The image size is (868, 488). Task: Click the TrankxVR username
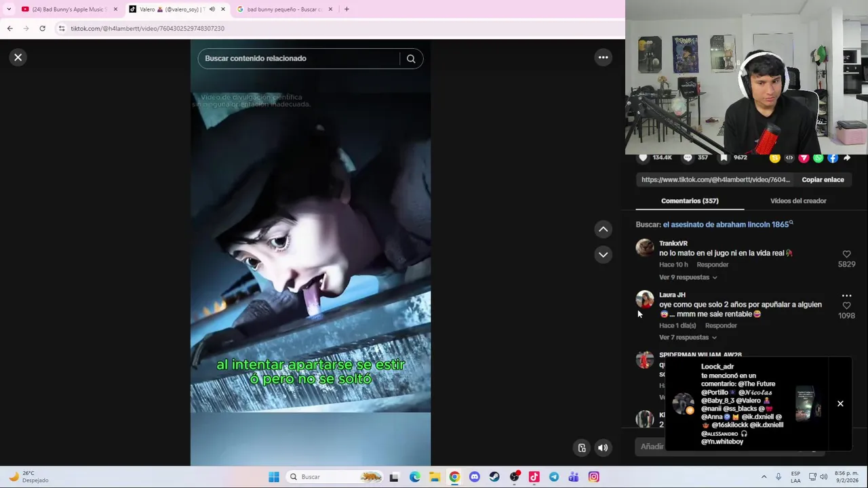click(673, 243)
